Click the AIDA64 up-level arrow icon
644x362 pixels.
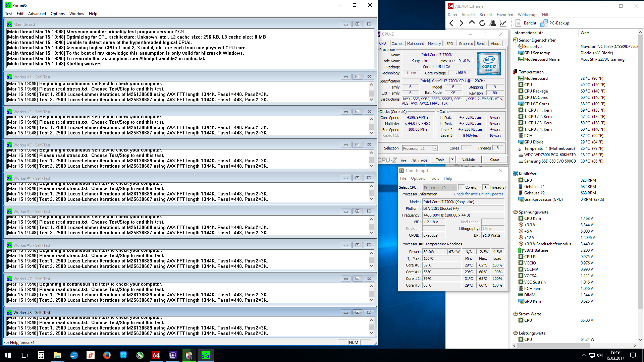tap(472, 23)
